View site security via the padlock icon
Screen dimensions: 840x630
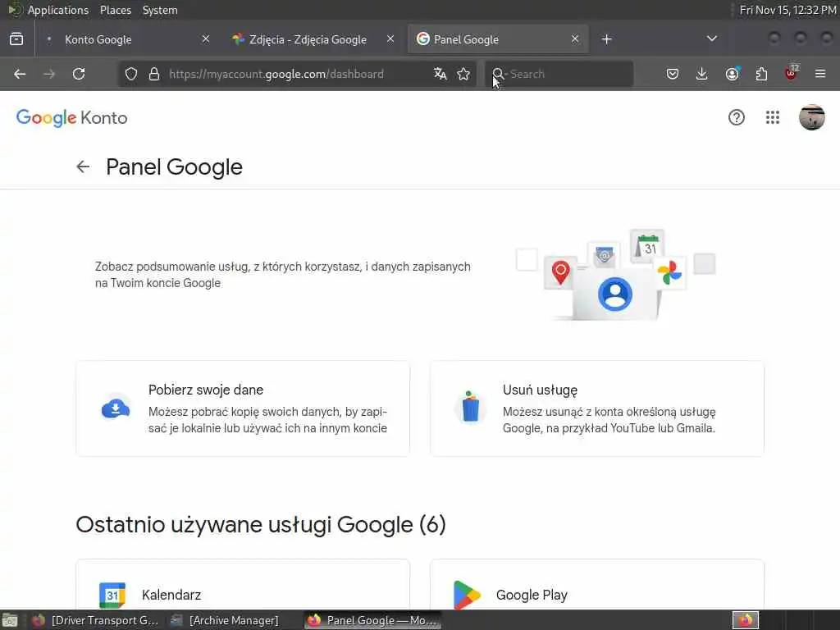154,74
